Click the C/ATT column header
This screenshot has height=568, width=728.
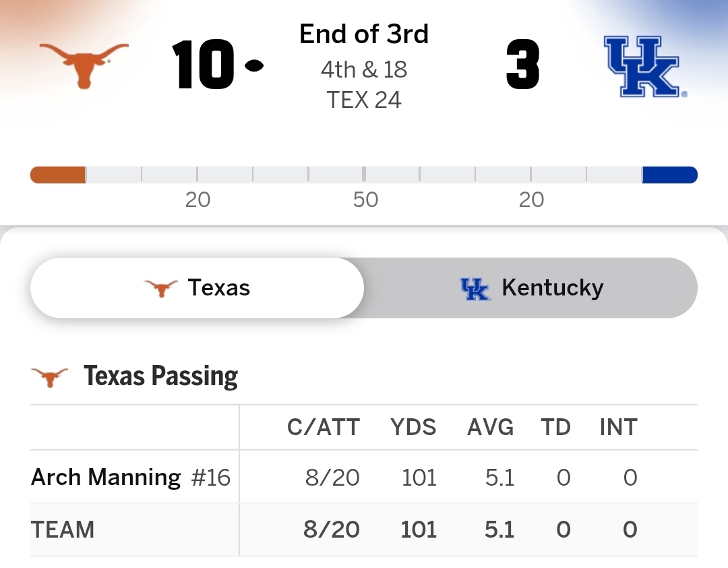324,427
